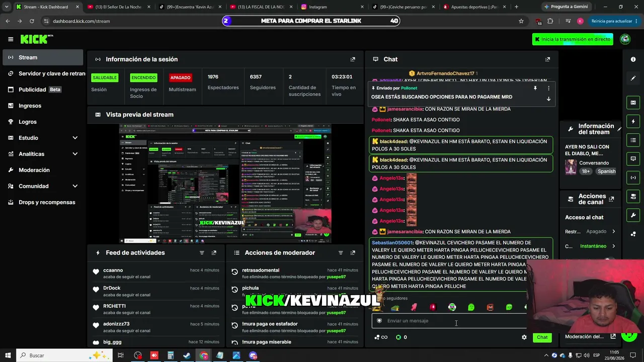The width and height of the screenshot is (644, 362).
Task: Select the green headphones emote
Action: point(452,307)
